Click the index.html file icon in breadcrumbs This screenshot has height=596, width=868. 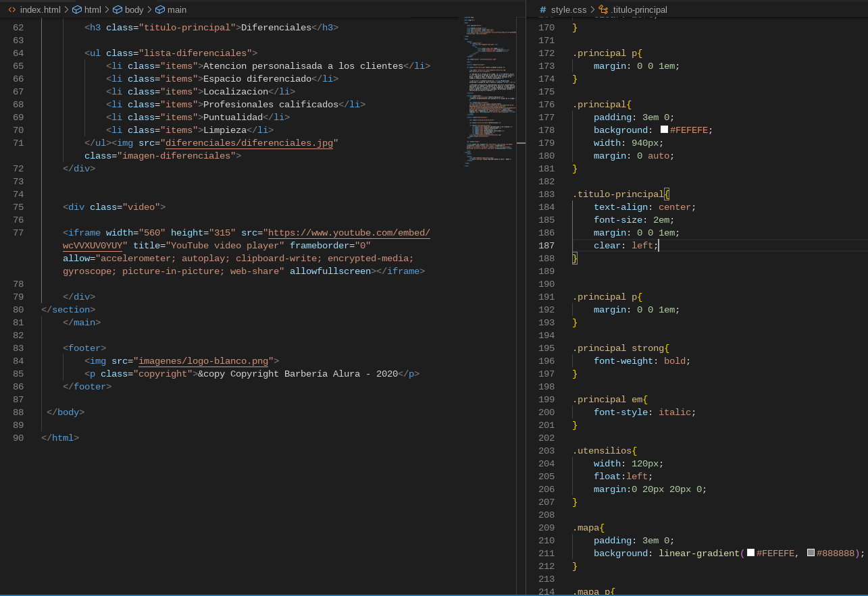12,9
